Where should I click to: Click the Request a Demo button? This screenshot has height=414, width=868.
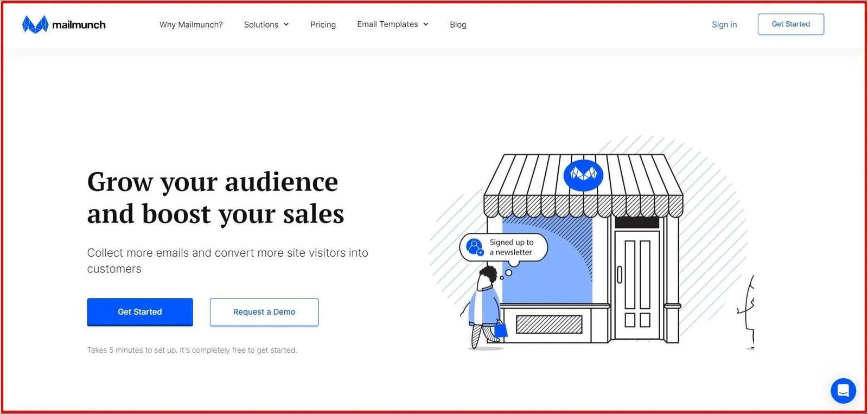click(264, 312)
